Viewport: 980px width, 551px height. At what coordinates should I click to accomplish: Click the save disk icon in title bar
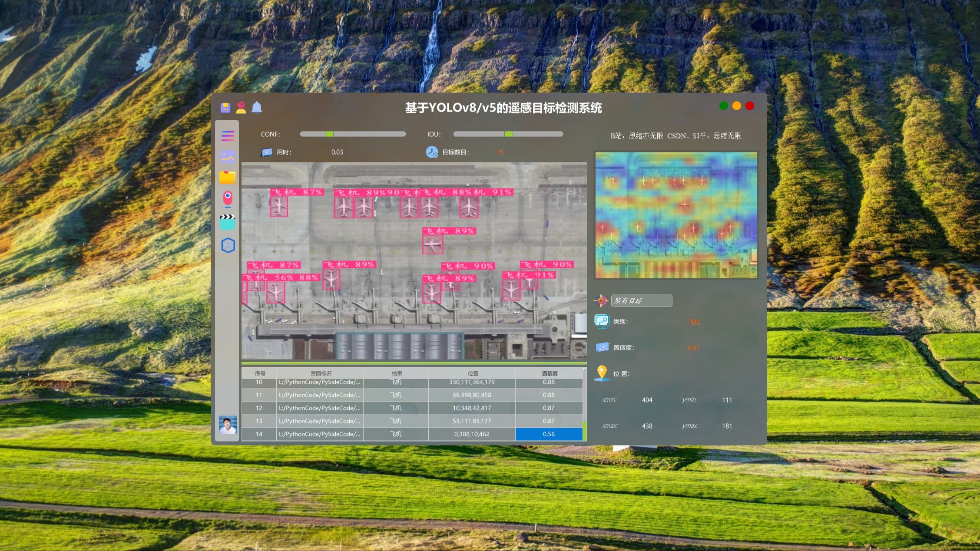coord(225,107)
